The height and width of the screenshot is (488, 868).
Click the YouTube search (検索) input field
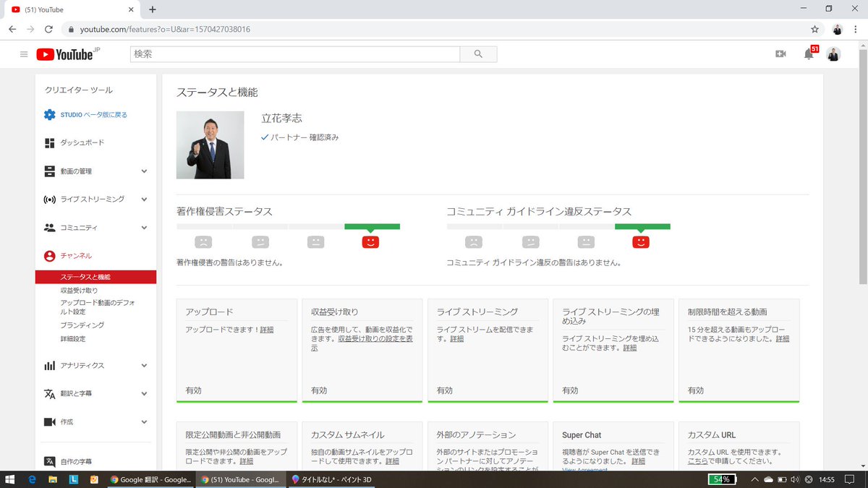point(295,54)
